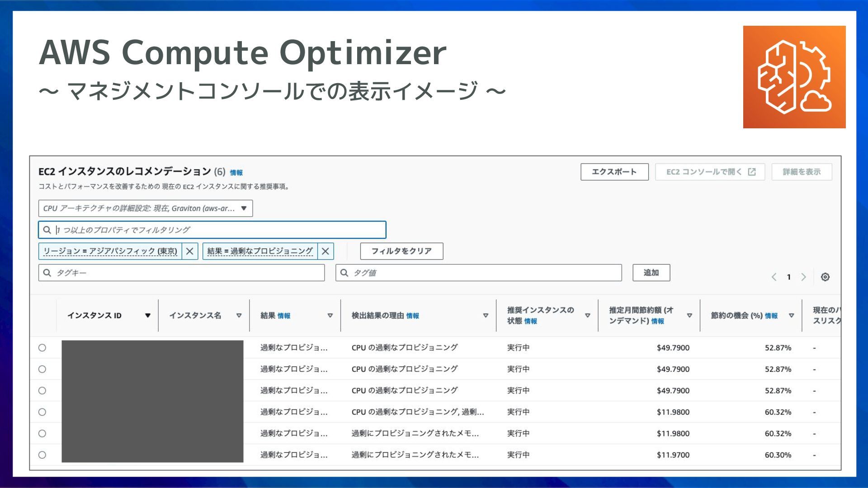Sort by 節約の機会 (%) column arrow
The height and width of the screenshot is (488, 868).
[791, 315]
